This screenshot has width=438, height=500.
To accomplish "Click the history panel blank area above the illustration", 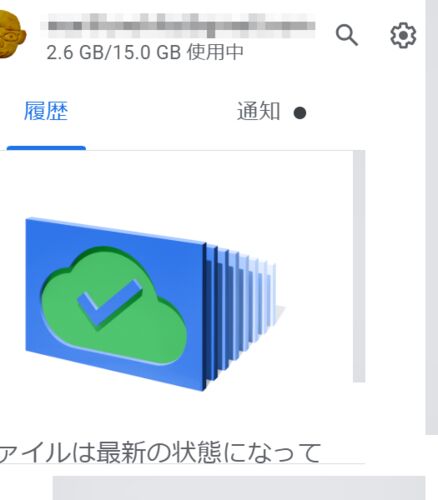I will (177, 183).
